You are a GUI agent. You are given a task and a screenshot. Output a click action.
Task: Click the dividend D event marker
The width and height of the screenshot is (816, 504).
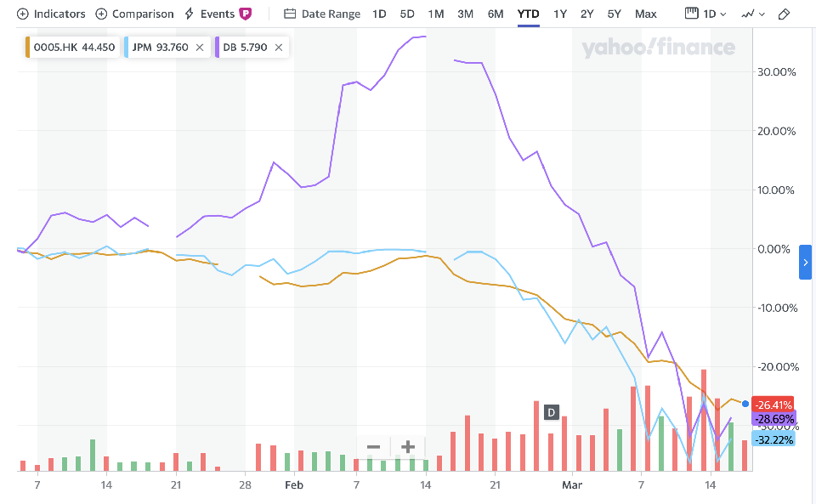point(551,412)
